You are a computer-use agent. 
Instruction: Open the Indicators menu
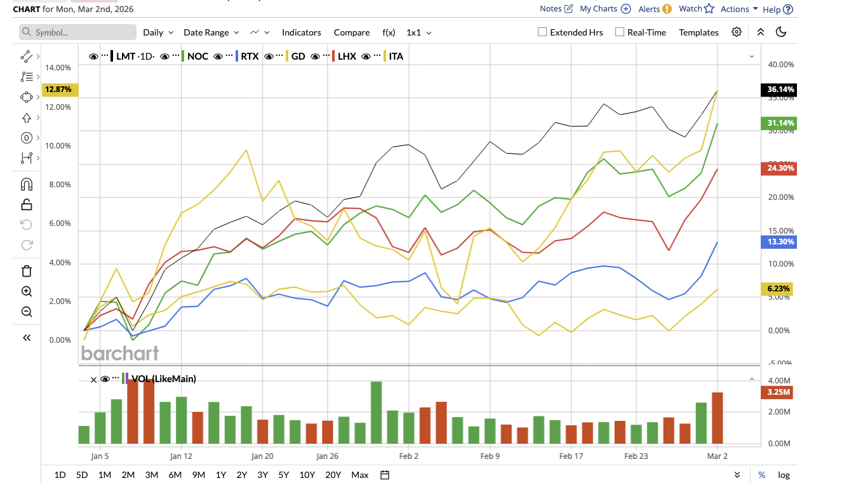302,32
